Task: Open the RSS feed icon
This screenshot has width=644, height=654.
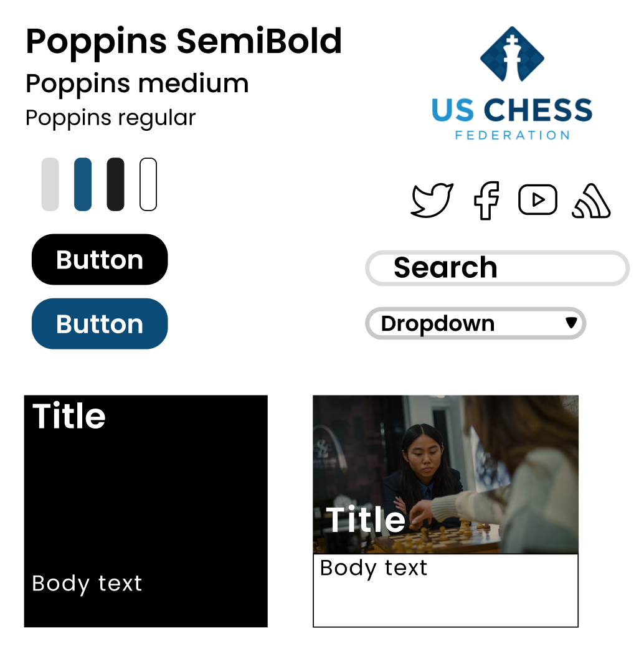Action: point(590,202)
